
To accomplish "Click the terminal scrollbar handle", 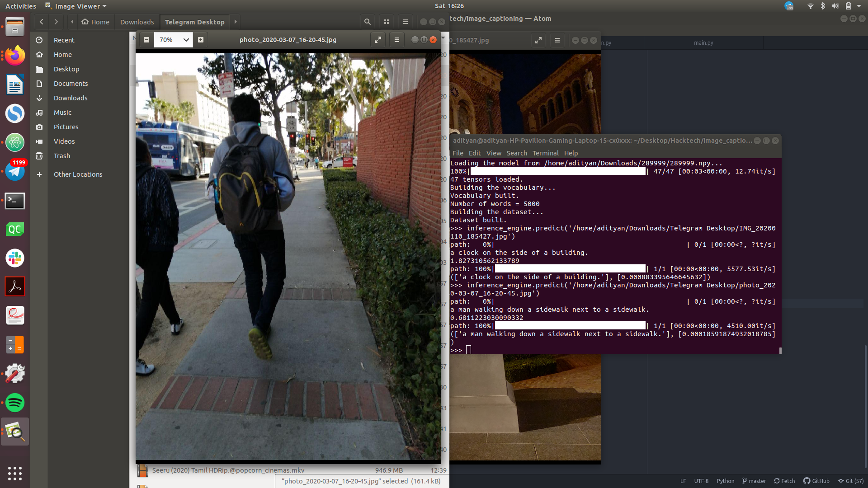I will [x=780, y=351].
